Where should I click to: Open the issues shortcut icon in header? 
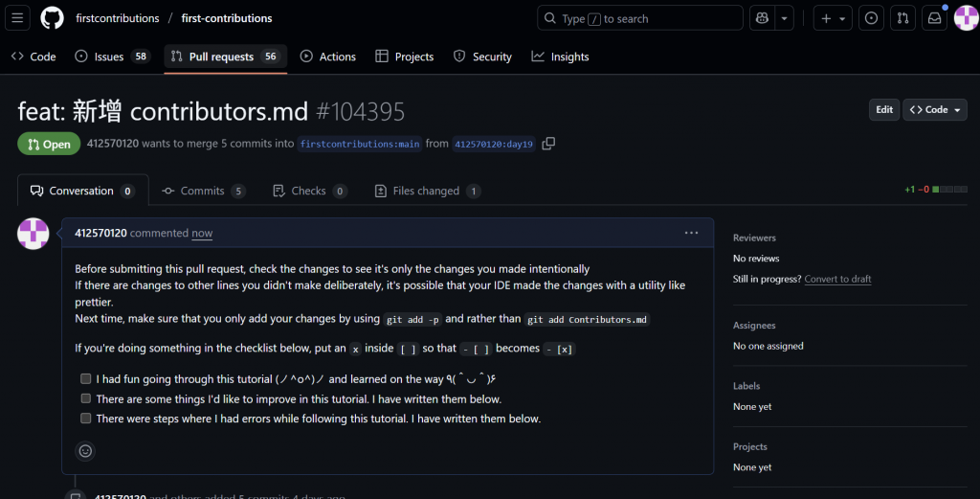(871, 18)
